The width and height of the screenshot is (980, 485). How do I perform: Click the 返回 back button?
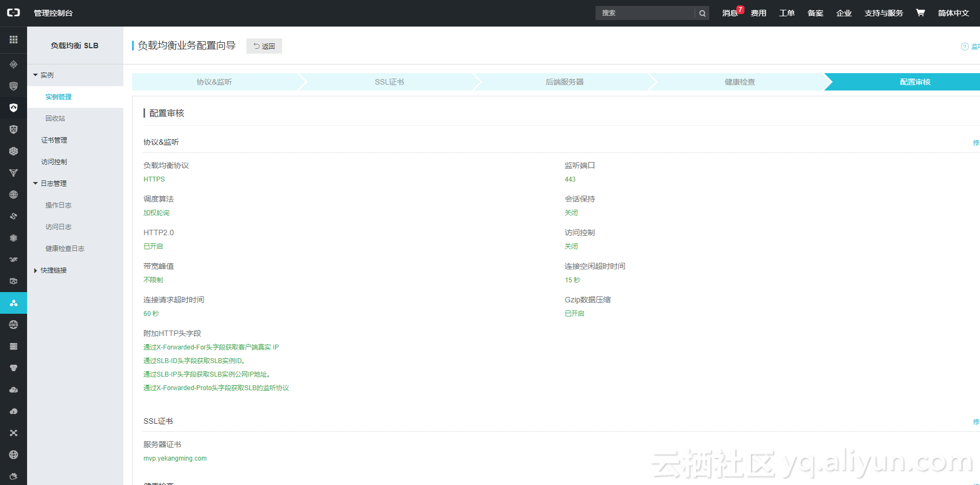(264, 46)
